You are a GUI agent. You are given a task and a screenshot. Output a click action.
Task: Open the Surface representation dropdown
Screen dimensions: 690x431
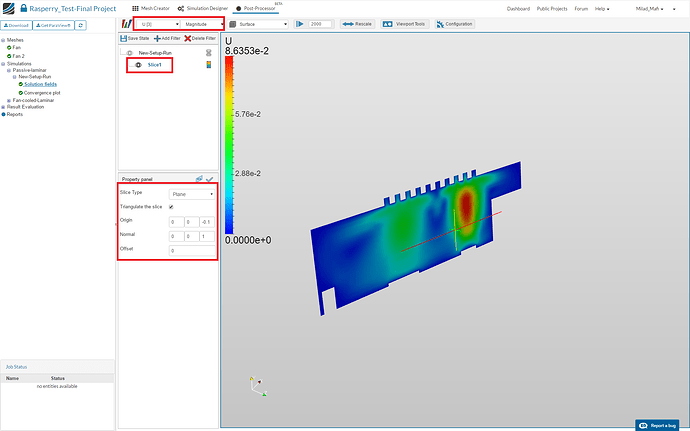pos(258,23)
